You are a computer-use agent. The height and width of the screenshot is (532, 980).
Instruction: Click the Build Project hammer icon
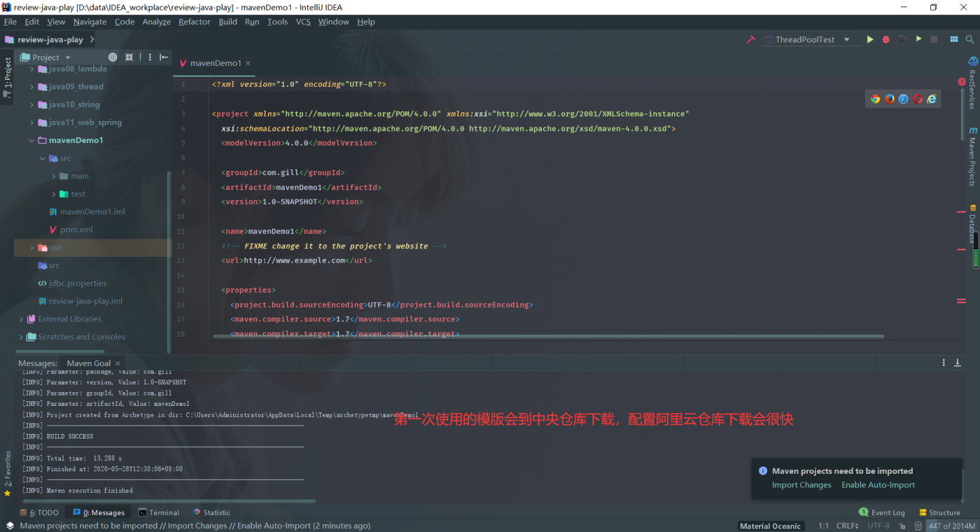click(x=751, y=39)
